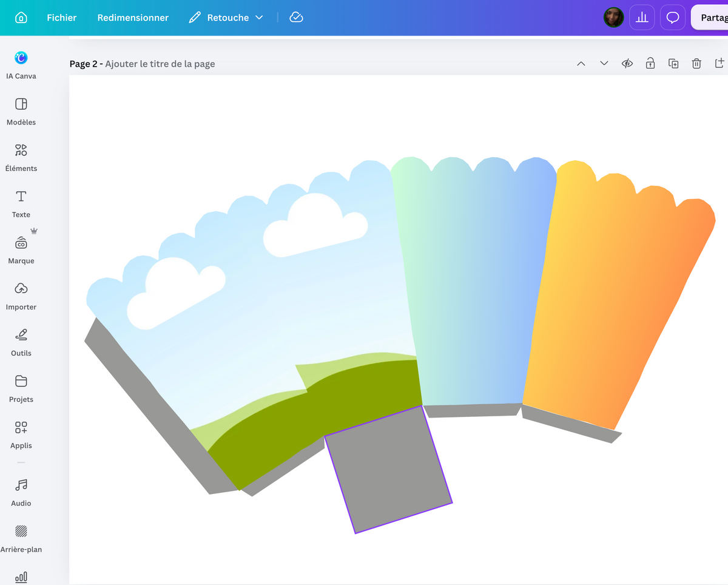The image size is (728, 585).
Task: Open the Projets panel
Action: pyautogui.click(x=21, y=388)
